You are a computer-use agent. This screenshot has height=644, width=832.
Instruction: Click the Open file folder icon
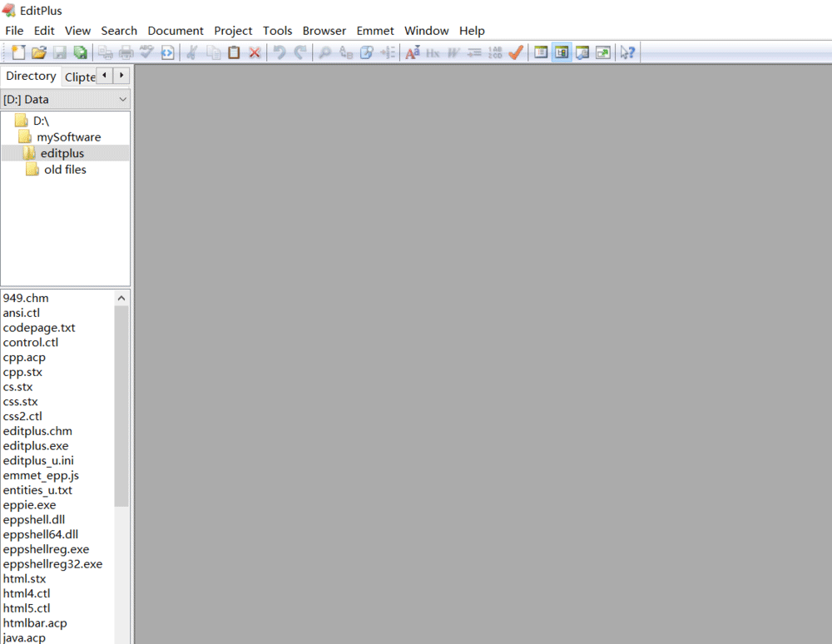tap(38, 52)
